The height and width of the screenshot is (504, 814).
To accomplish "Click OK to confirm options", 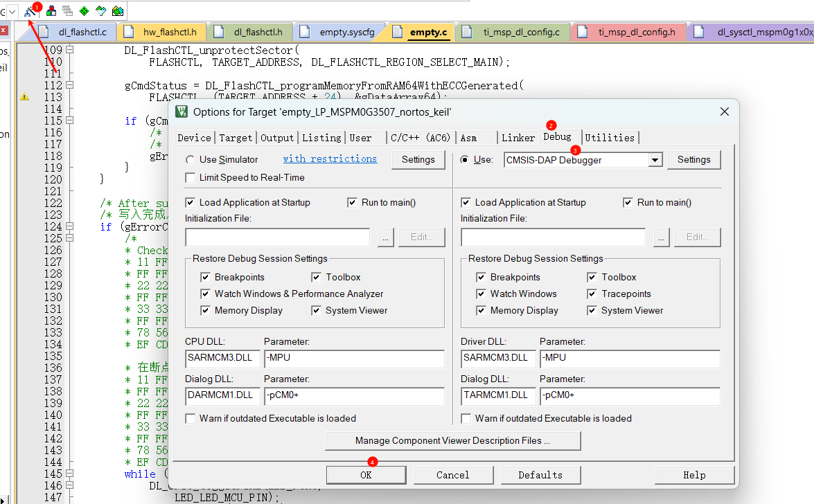I will [366, 475].
